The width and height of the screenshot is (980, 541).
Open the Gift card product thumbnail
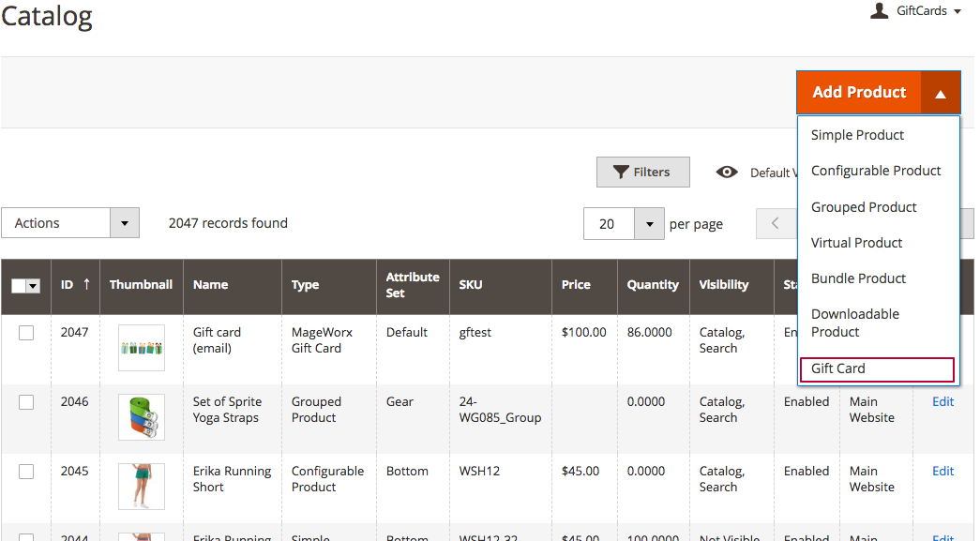pos(142,347)
